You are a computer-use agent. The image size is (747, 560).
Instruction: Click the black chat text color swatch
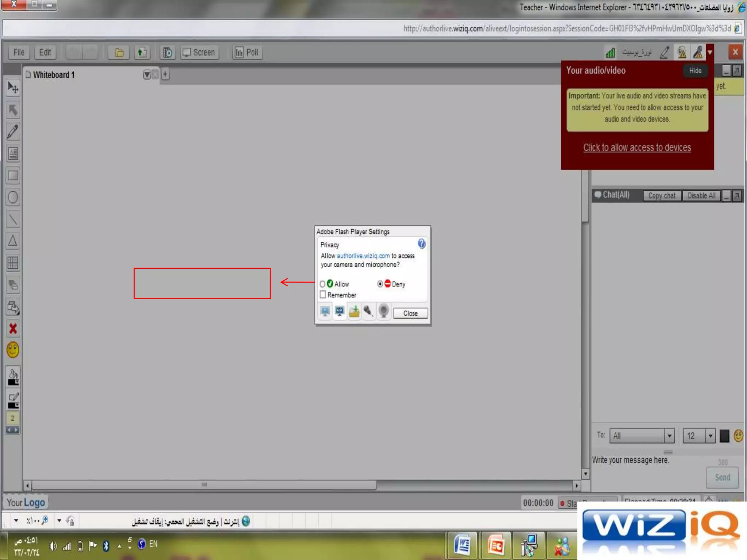tap(724, 436)
